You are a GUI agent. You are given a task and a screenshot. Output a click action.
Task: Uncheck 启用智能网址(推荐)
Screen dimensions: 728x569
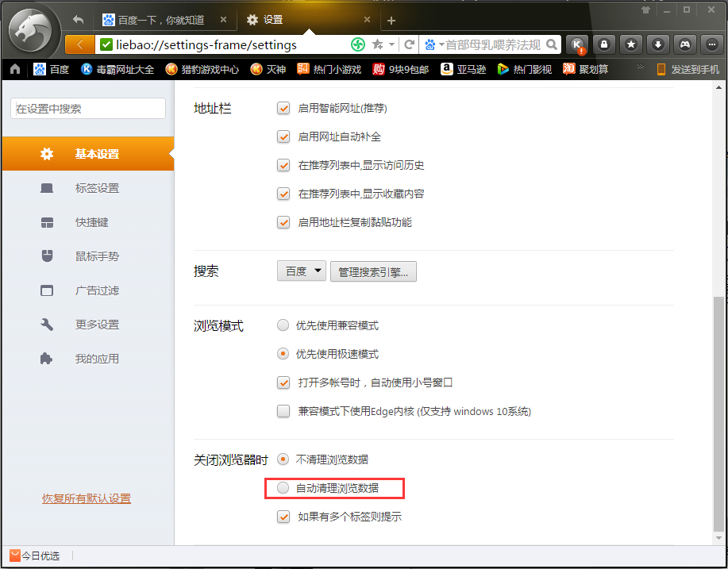(x=283, y=108)
